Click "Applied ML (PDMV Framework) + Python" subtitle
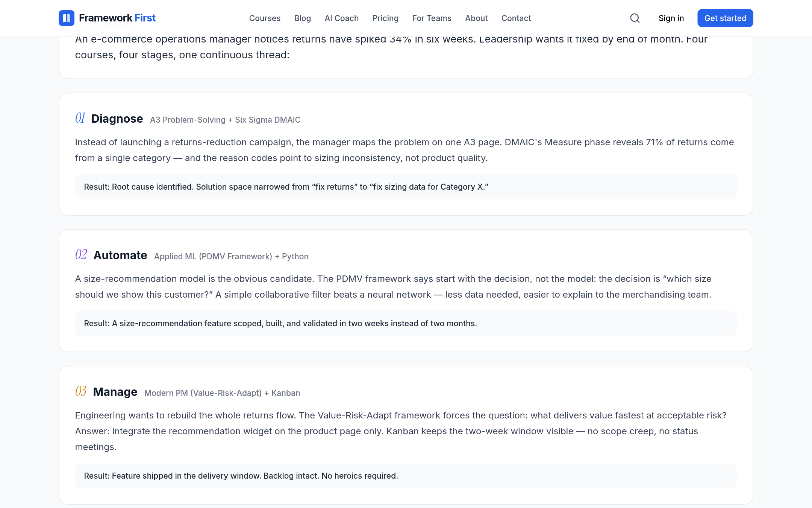 (231, 256)
